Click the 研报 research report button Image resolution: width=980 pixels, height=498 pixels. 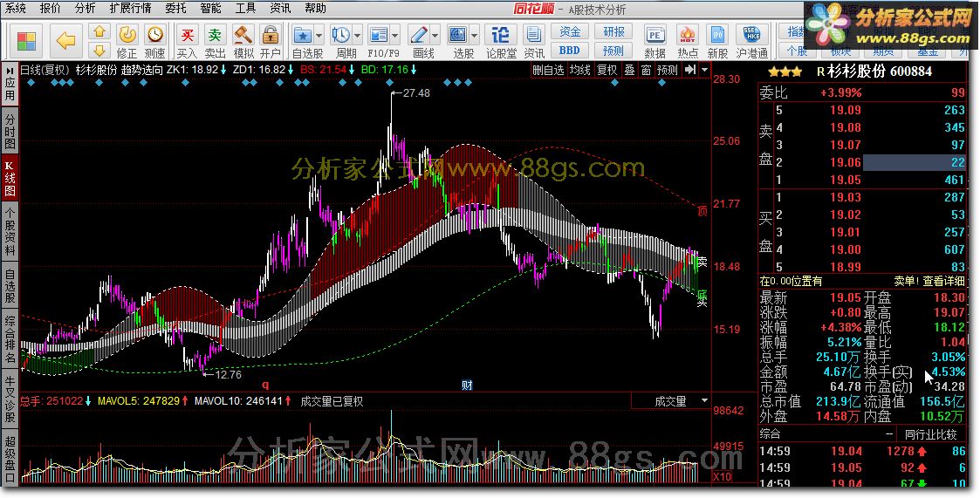[x=613, y=32]
